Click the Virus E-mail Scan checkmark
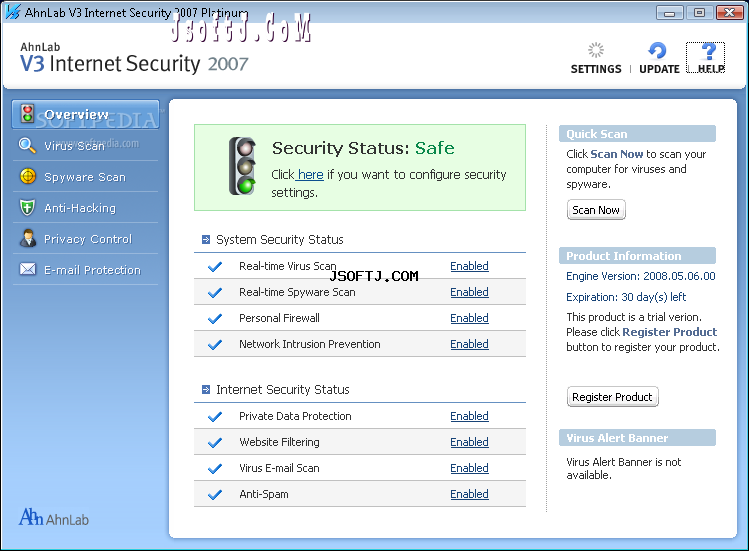The height and width of the screenshot is (551, 749). pyautogui.click(x=215, y=468)
